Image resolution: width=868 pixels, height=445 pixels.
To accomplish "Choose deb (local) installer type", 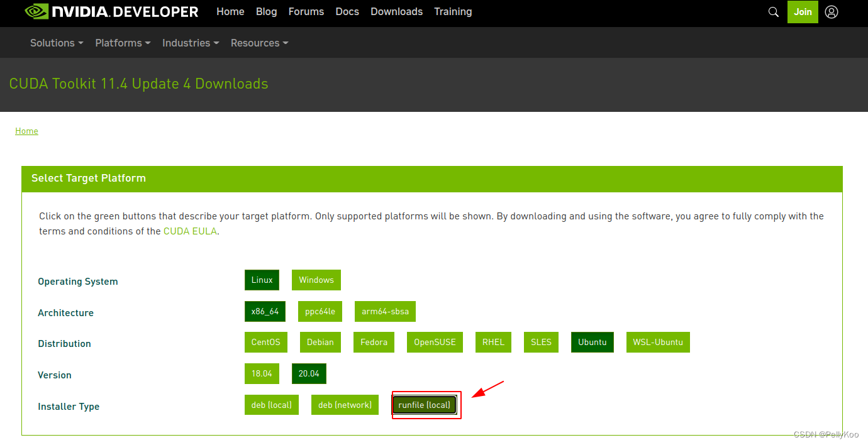I will pyautogui.click(x=271, y=405).
